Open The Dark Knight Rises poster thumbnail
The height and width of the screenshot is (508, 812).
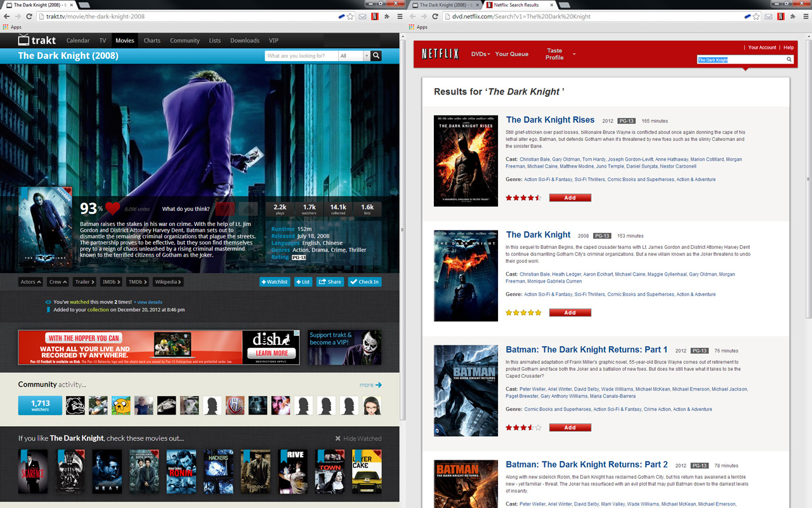466,161
